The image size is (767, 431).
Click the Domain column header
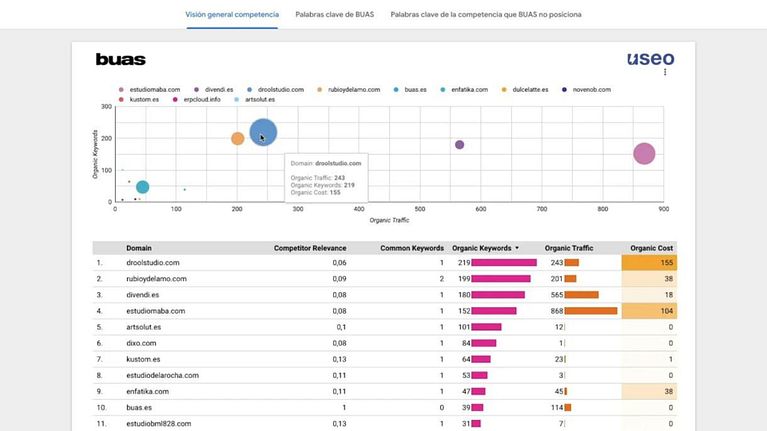(x=139, y=248)
